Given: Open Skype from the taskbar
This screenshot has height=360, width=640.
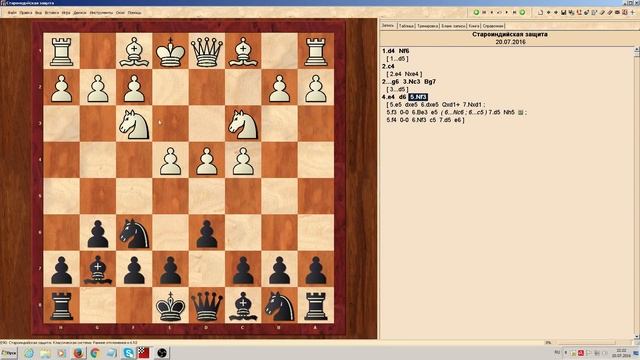Looking at the screenshot, I should pyautogui.click(x=128, y=353).
